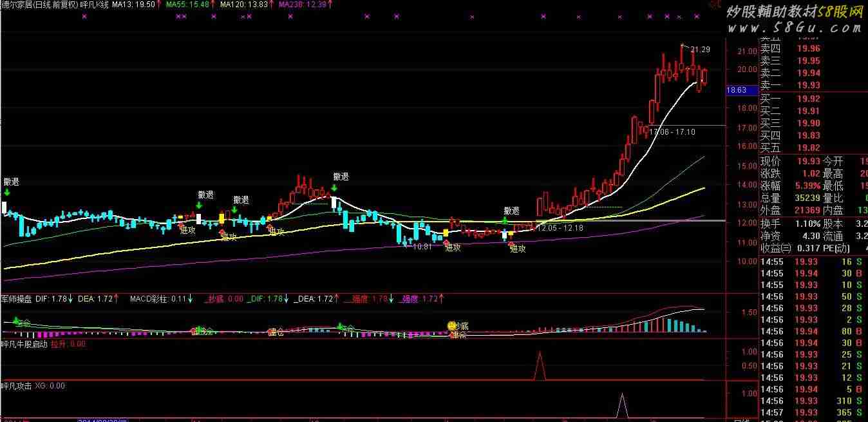868x422 pixels.
Task: Click the 10.81 low price marker
Action: click(421, 246)
